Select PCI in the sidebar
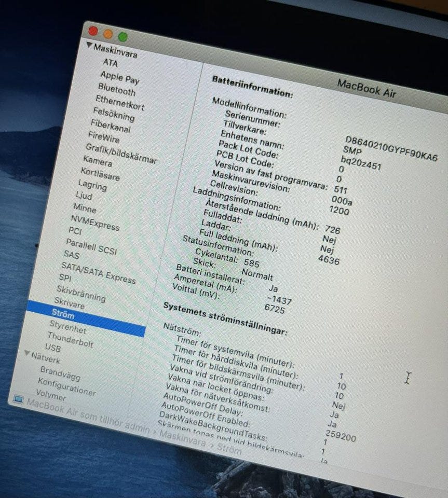Screen dimensions: 448x498 [x=75, y=230]
